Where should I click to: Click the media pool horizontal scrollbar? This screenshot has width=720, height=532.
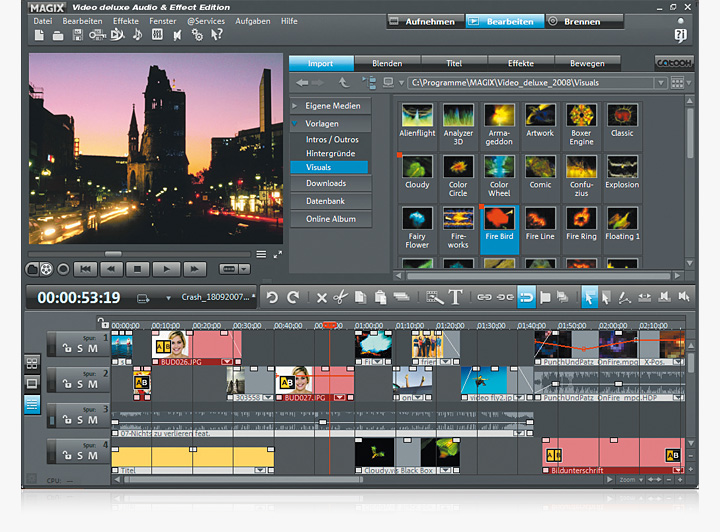tap(538, 276)
